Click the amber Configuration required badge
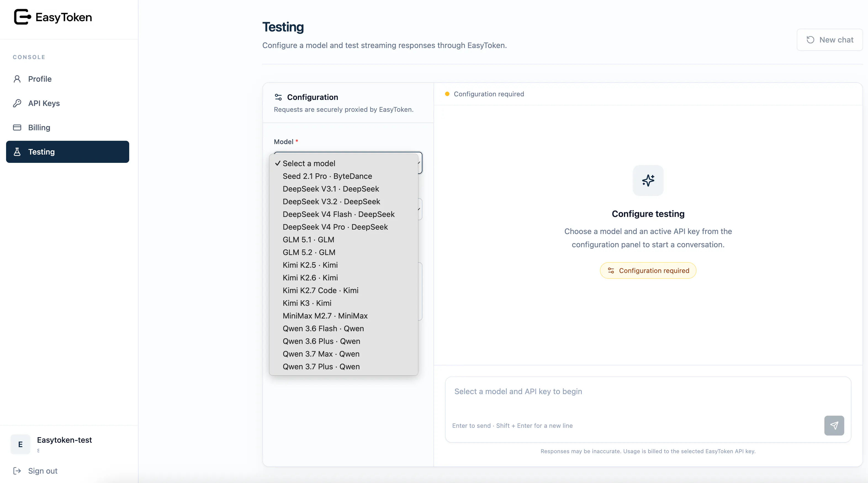Image resolution: width=868 pixels, height=483 pixels. click(648, 270)
